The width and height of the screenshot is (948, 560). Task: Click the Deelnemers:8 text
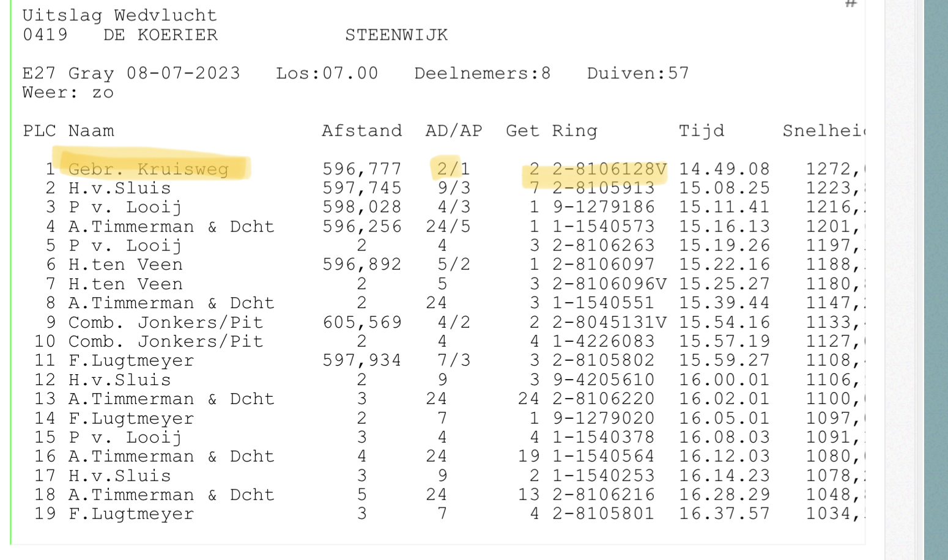[x=483, y=73]
